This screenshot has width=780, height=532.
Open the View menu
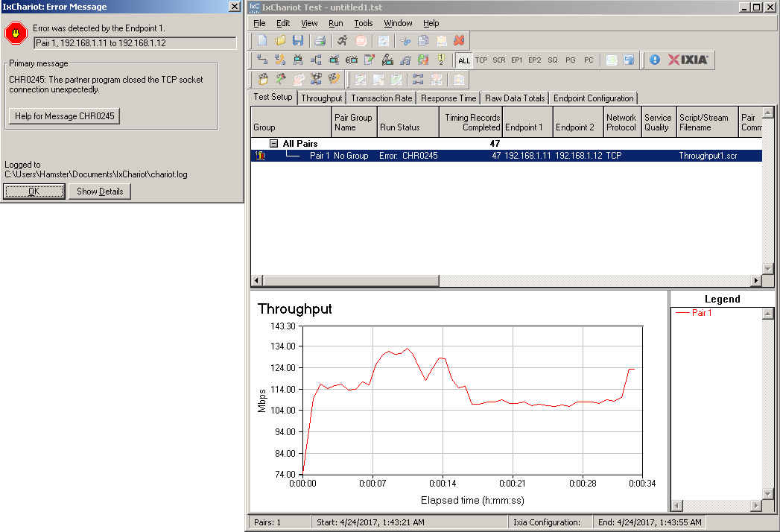point(309,23)
